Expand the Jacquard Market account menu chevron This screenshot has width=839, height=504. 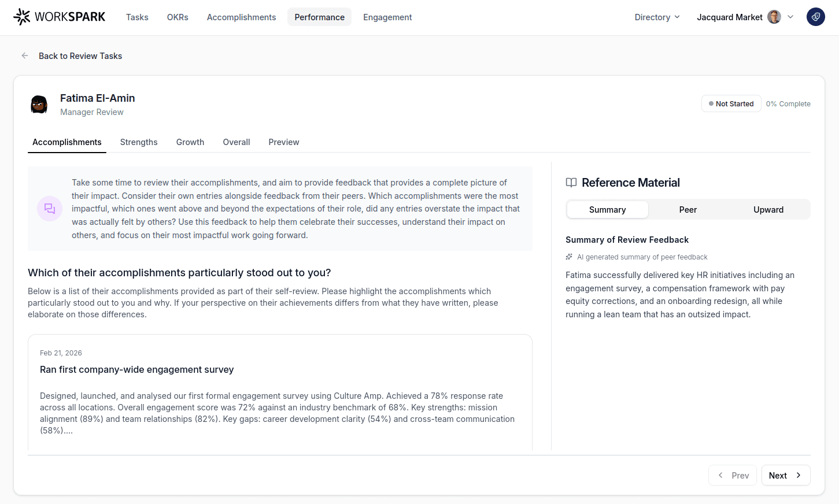(790, 17)
